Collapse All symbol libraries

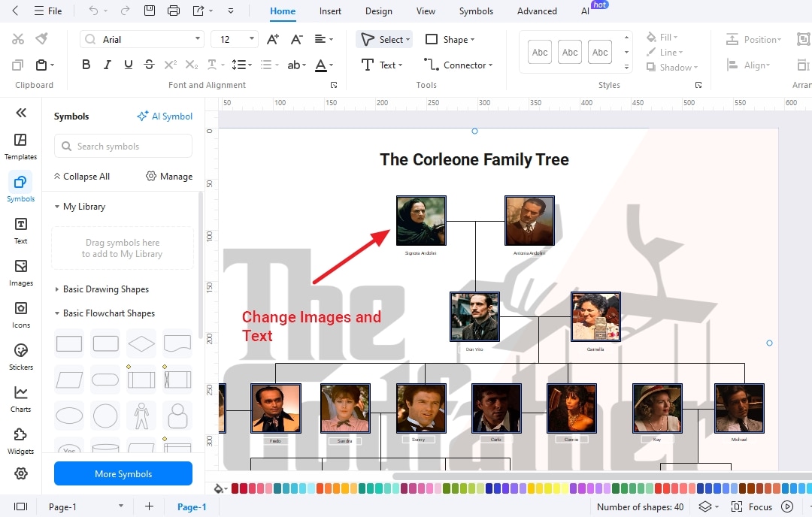(x=81, y=176)
